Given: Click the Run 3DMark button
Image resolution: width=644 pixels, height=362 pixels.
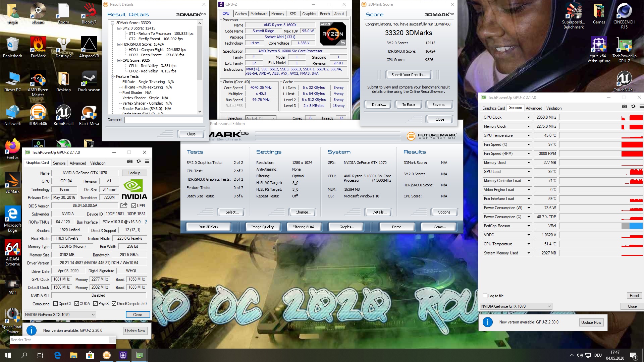Looking at the screenshot, I should tap(208, 227).
